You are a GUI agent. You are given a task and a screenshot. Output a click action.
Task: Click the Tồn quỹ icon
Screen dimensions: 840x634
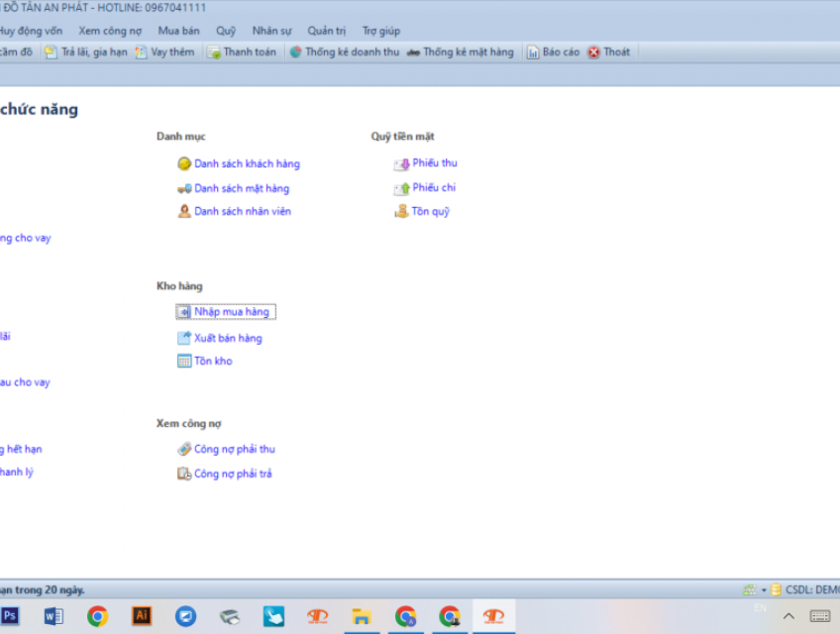click(x=401, y=211)
